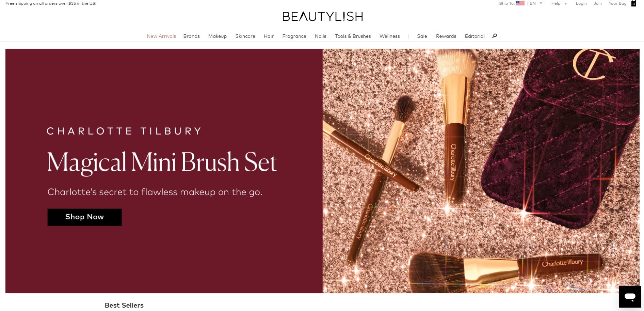Image resolution: width=644 pixels, height=311 pixels.
Task: Open the chat support bubble icon
Action: point(630,296)
